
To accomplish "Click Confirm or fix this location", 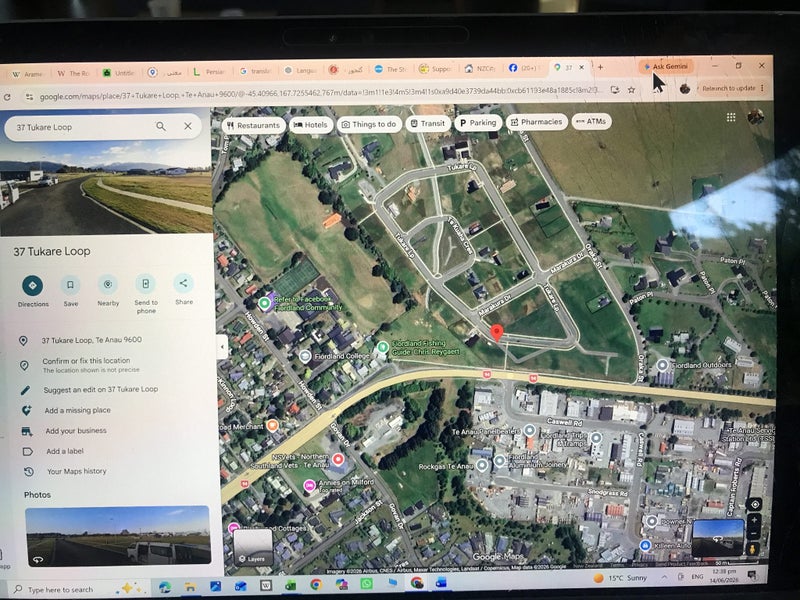I will [86, 360].
